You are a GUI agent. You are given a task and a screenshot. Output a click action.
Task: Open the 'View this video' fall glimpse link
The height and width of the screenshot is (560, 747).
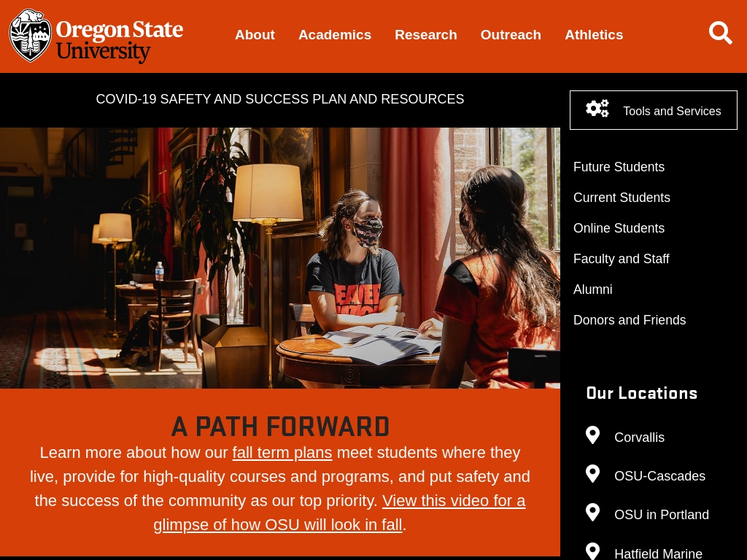[339, 513]
